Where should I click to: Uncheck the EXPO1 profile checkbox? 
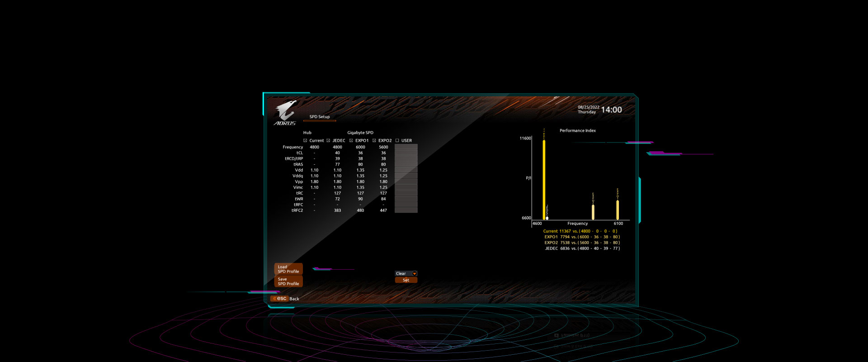pyautogui.click(x=351, y=141)
